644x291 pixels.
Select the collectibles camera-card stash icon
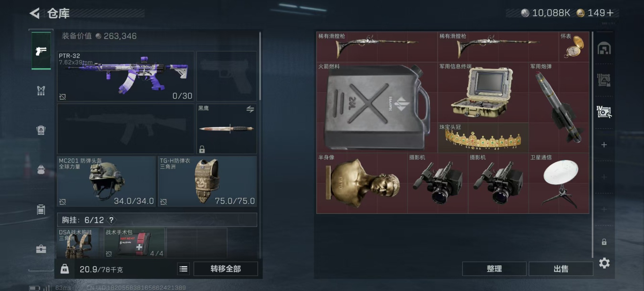tap(604, 112)
